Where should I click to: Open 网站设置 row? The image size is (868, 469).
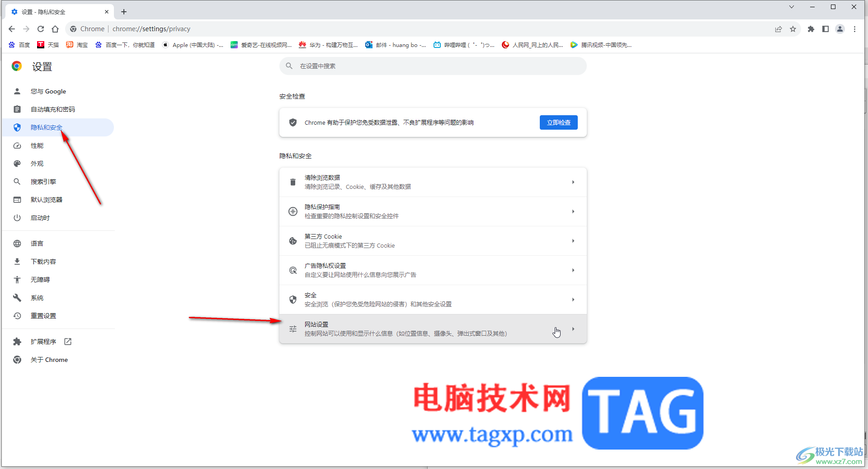[433, 329]
